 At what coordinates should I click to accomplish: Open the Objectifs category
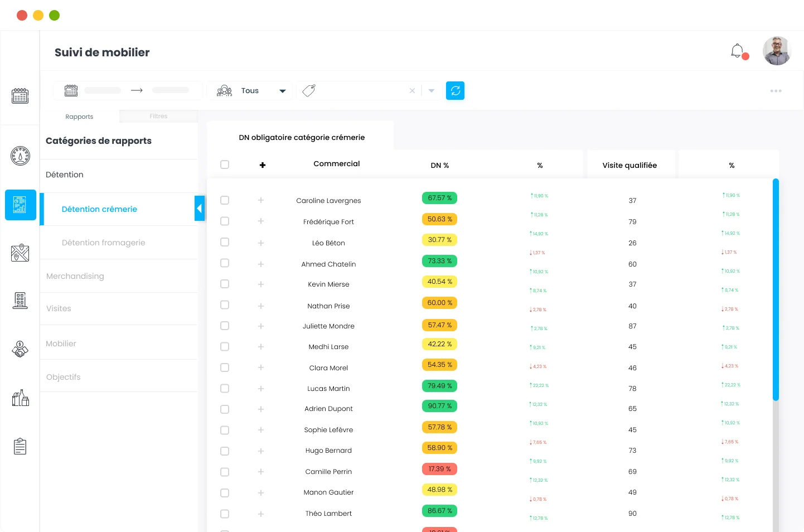[119, 377]
